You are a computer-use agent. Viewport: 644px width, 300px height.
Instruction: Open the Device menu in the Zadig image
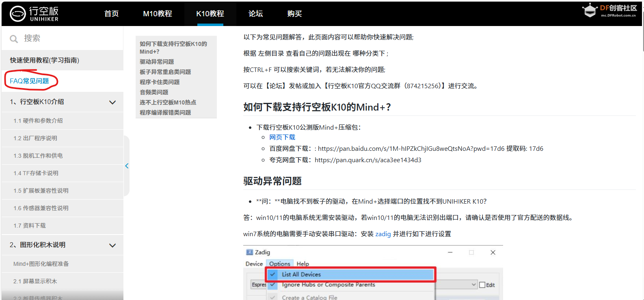(254, 264)
